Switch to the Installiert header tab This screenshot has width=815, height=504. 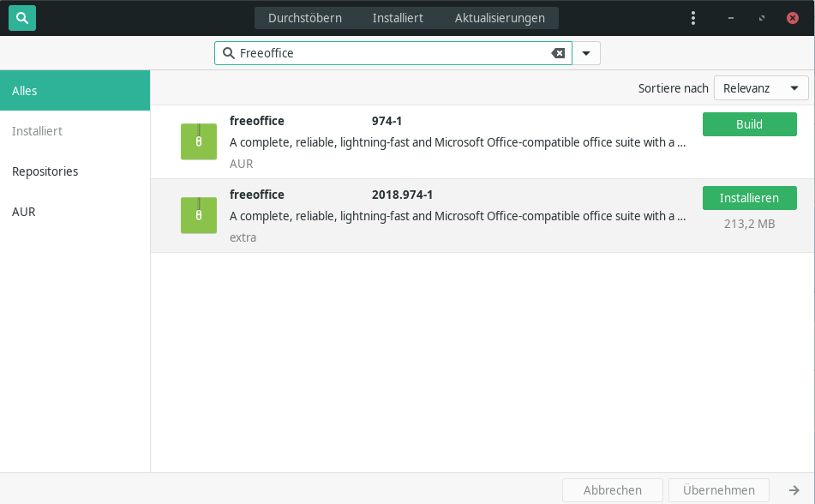[x=398, y=18]
